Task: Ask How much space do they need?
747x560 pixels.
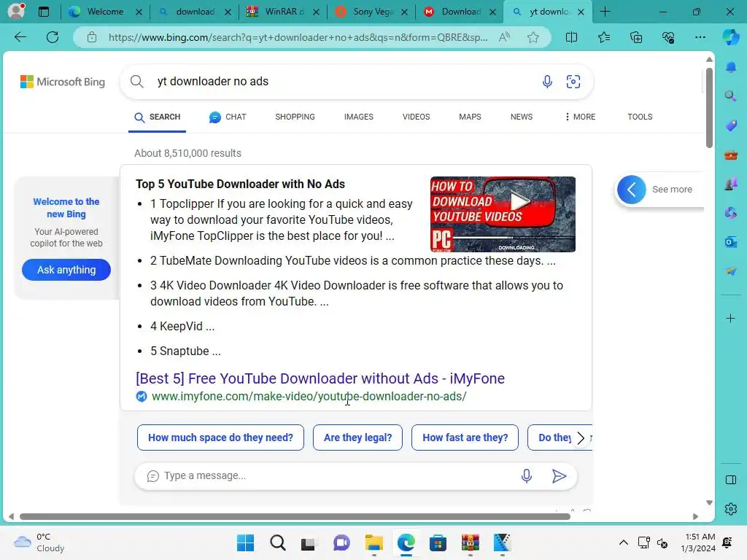Action: [220, 437]
